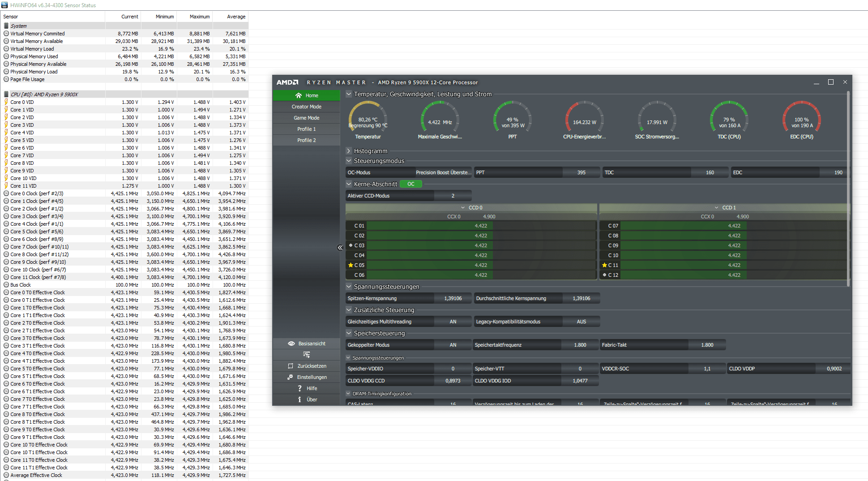
Task: Collapse the CCD 1 group
Action: pyautogui.click(x=717, y=208)
